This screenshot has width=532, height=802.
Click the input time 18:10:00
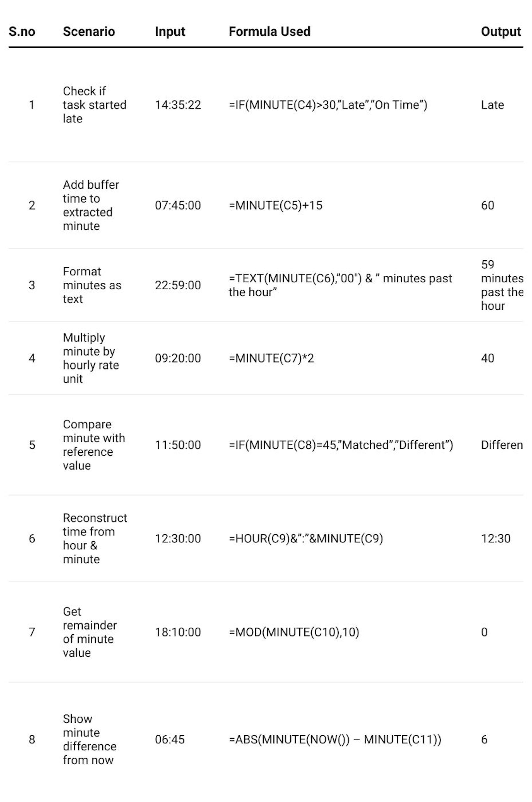pyautogui.click(x=178, y=632)
